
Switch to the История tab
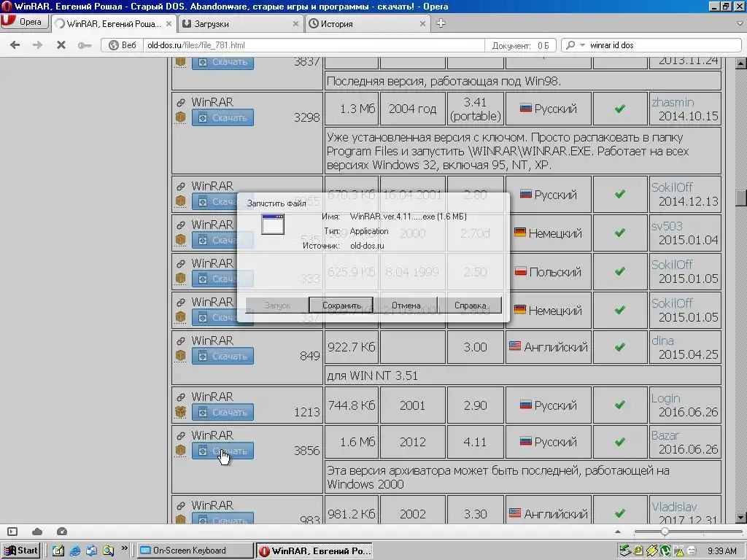(x=368, y=24)
